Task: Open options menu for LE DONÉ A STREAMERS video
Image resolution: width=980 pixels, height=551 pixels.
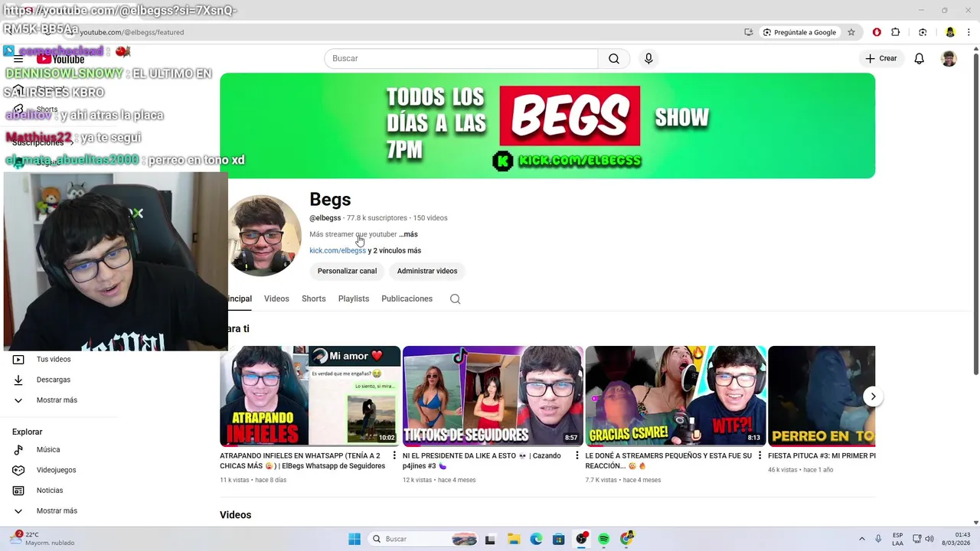Action: click(x=760, y=456)
